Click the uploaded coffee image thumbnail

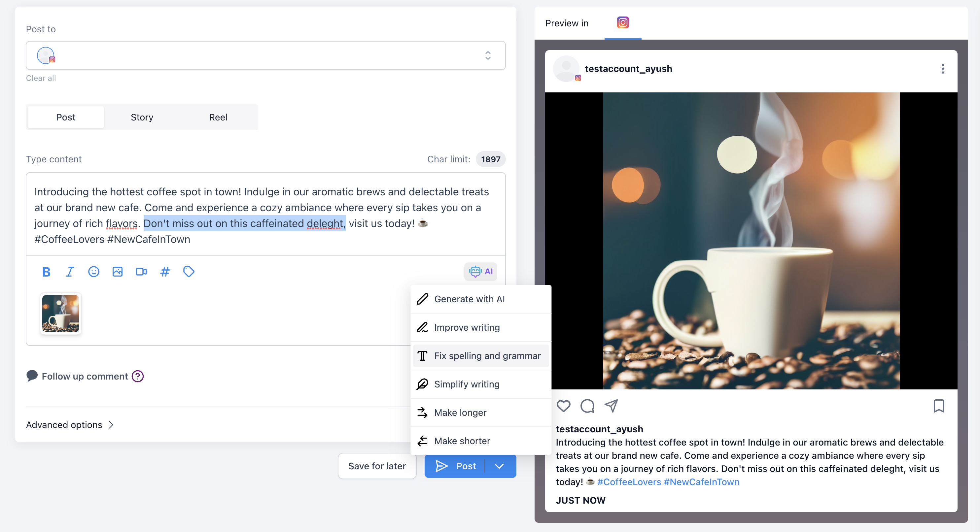click(61, 314)
